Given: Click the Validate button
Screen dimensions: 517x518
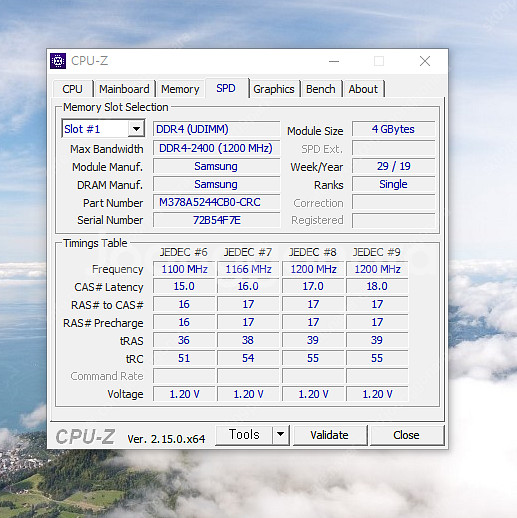Looking at the screenshot, I should point(329,435).
